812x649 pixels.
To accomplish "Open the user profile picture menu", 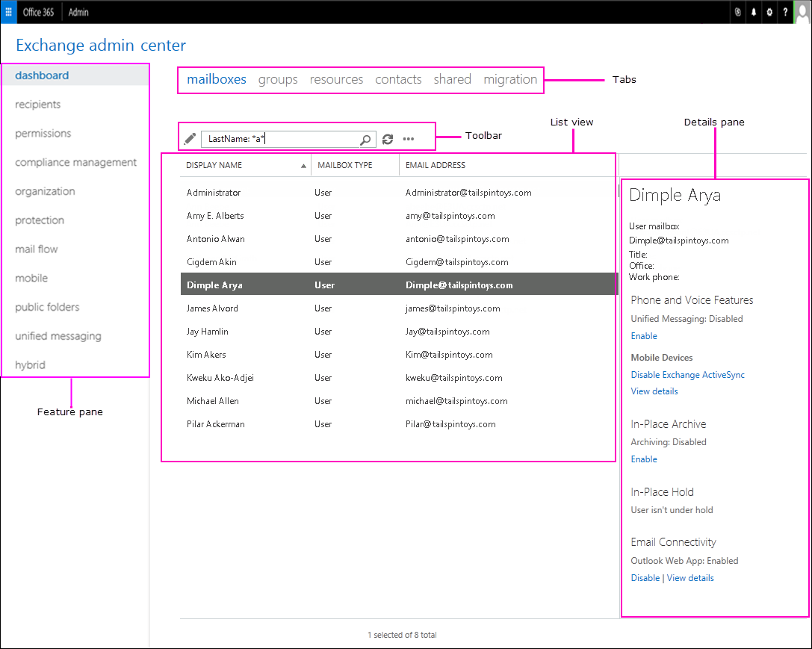I will pos(802,12).
